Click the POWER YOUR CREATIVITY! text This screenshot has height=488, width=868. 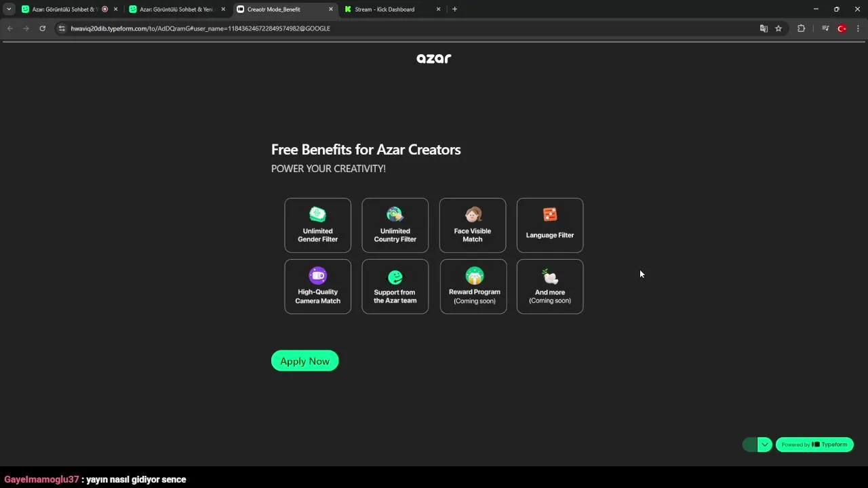328,169
